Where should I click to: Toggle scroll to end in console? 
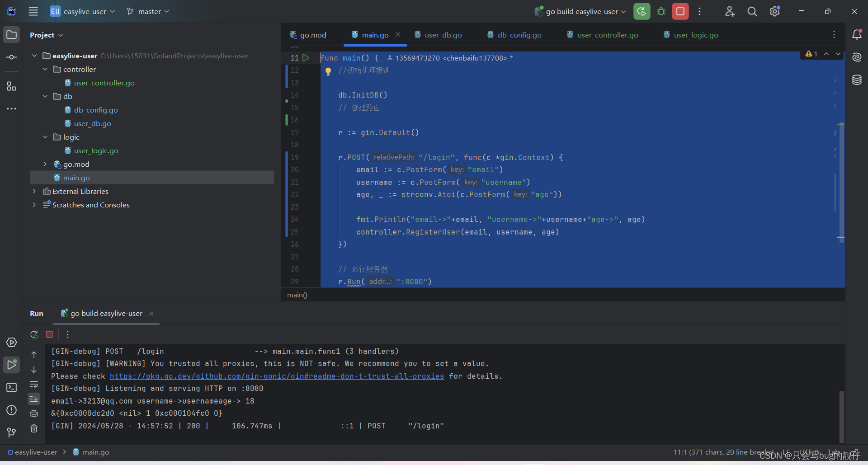[34, 399]
